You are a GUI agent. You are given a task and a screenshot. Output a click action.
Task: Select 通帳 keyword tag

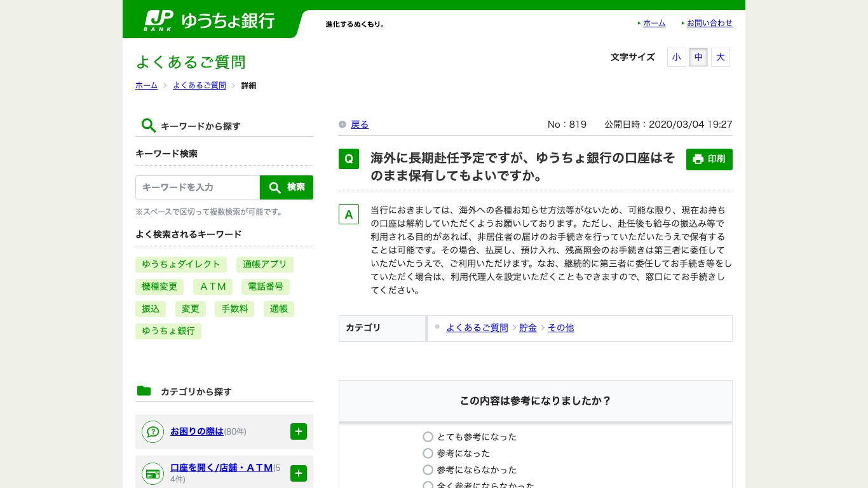tap(279, 309)
